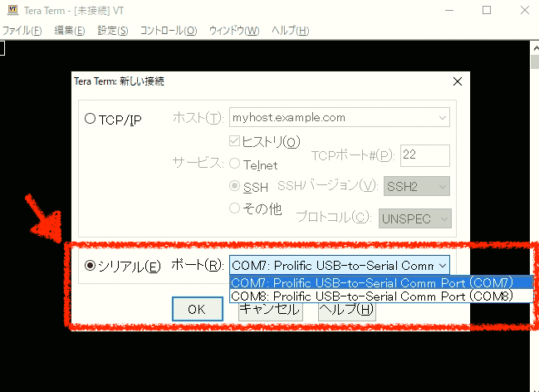The image size is (539, 392).
Task: Minimize the Tera Term window
Action: click(x=449, y=10)
